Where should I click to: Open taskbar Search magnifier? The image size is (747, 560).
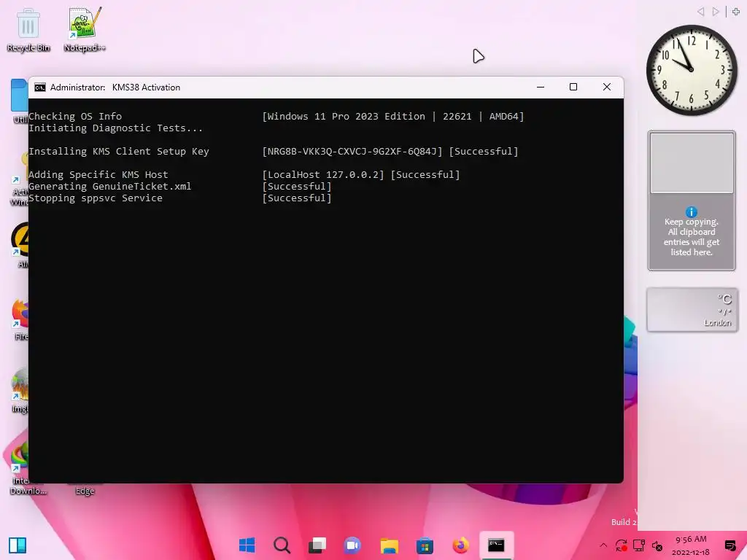pyautogui.click(x=282, y=545)
